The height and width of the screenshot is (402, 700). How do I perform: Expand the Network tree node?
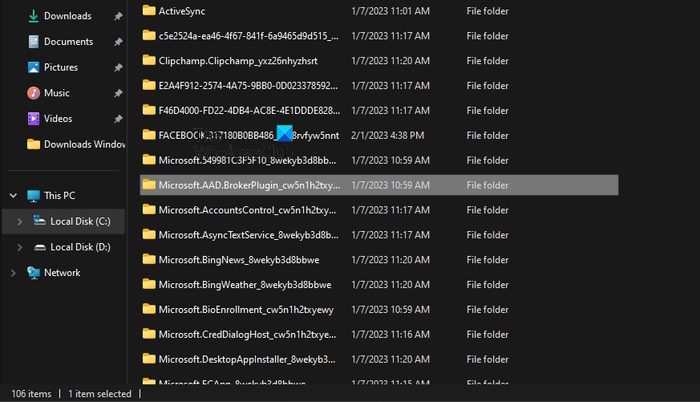13,273
